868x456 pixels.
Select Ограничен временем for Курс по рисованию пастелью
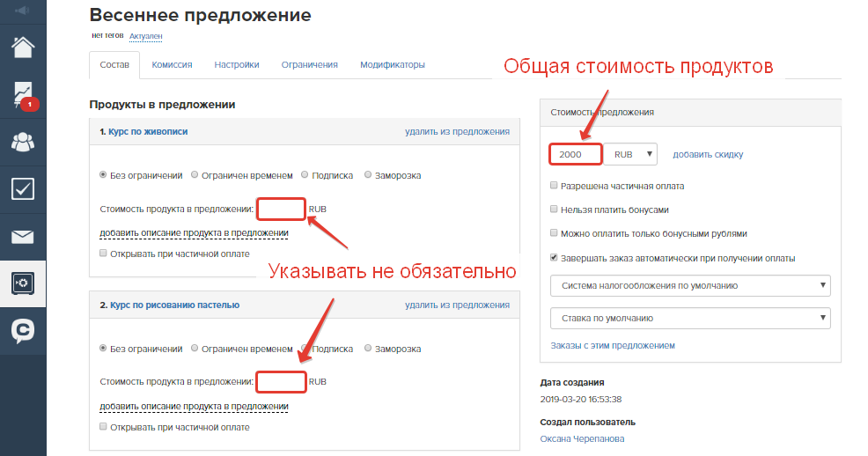click(195, 348)
